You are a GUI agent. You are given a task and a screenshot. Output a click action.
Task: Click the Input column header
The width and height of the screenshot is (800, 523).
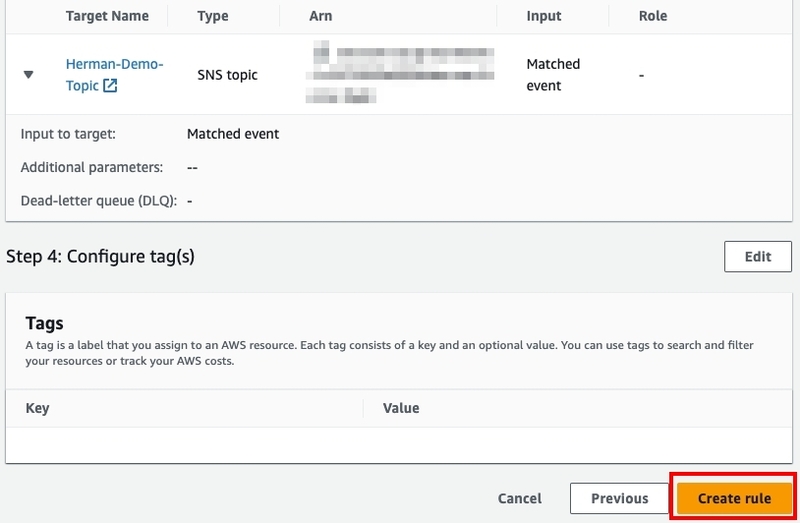click(544, 16)
